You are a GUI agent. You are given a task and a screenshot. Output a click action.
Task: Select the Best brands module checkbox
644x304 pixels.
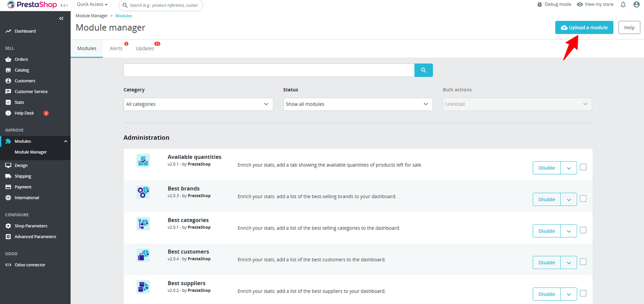click(x=583, y=199)
